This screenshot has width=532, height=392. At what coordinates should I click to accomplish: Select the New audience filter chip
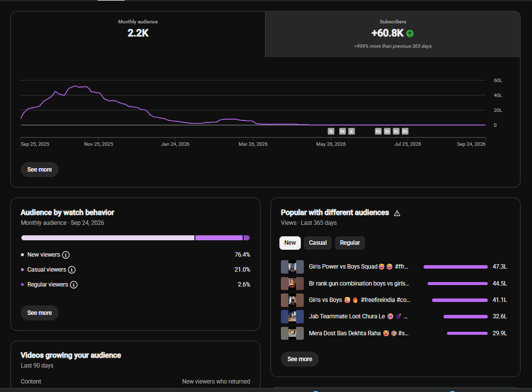click(x=290, y=243)
